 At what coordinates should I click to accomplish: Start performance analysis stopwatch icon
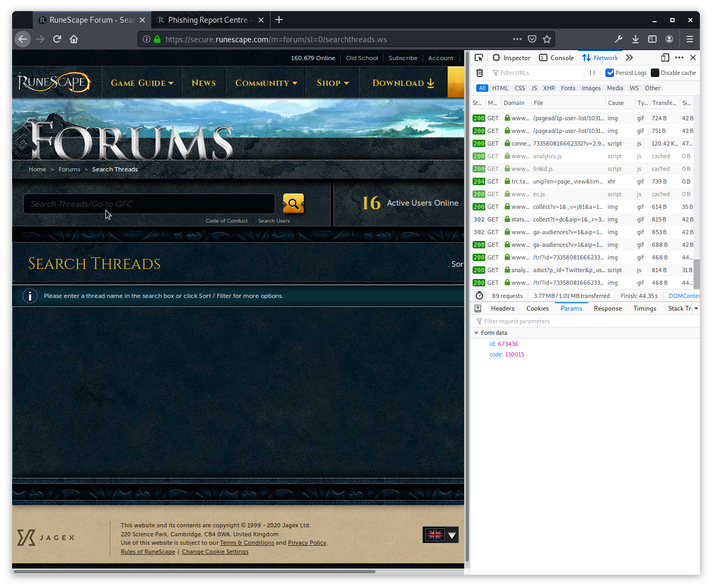pos(479,296)
